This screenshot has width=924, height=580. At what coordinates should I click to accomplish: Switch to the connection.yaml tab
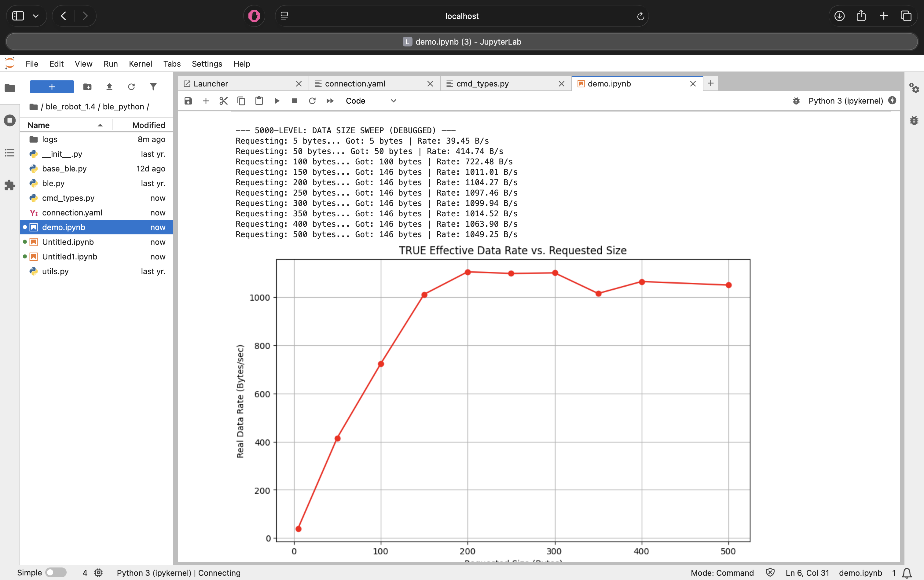pyautogui.click(x=354, y=83)
